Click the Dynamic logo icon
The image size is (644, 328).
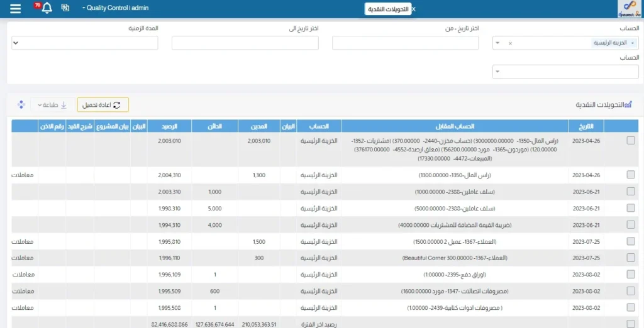click(628, 9)
